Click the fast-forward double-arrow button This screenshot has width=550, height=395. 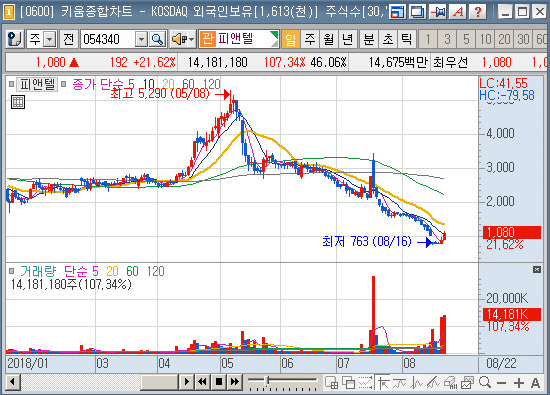coord(235,381)
